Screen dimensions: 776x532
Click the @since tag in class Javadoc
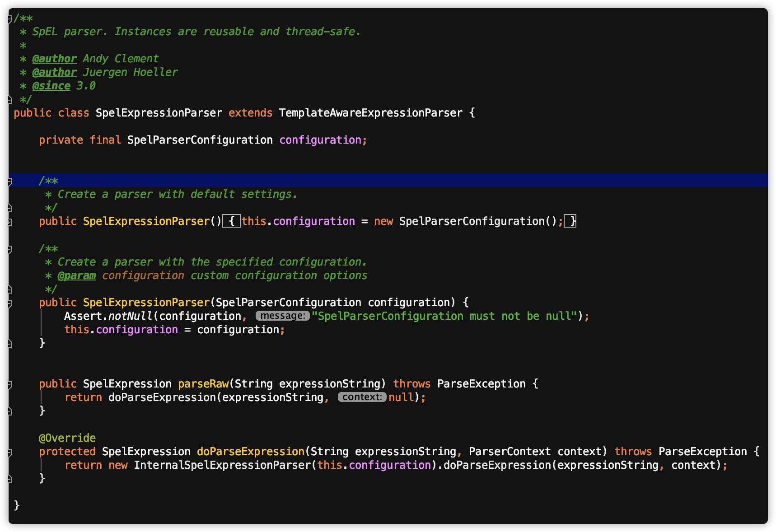pos(51,86)
